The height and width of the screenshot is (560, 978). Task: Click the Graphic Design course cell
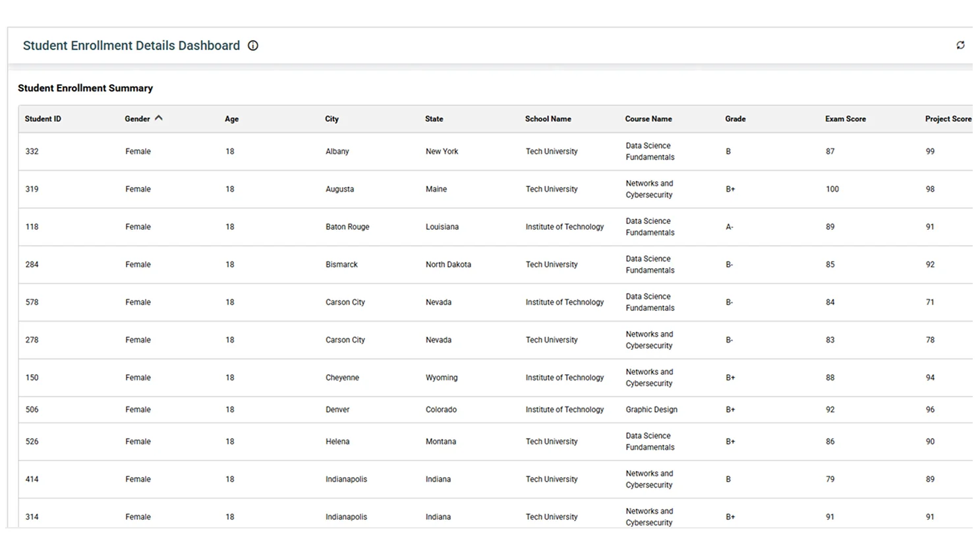click(651, 410)
